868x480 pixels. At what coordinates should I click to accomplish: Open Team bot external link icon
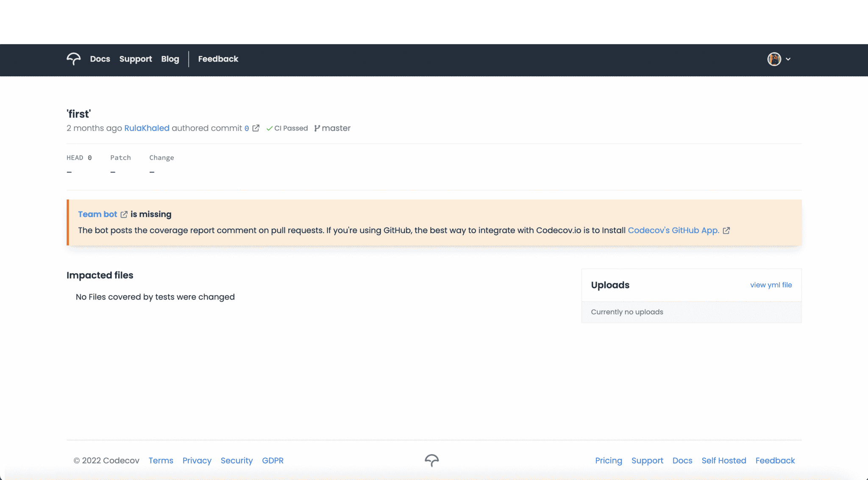click(x=124, y=214)
